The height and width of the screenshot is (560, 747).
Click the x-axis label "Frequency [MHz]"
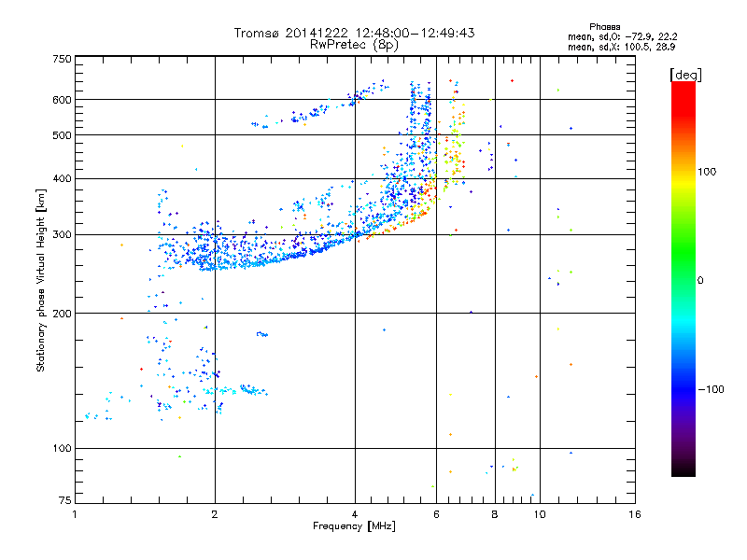[x=354, y=526]
